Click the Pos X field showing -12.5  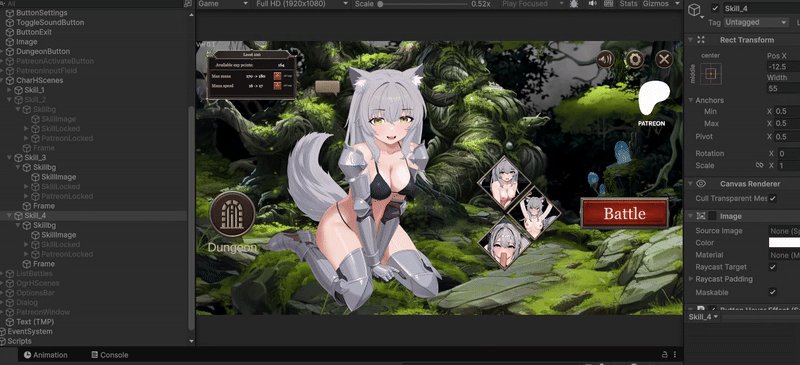pyautogui.click(x=783, y=67)
